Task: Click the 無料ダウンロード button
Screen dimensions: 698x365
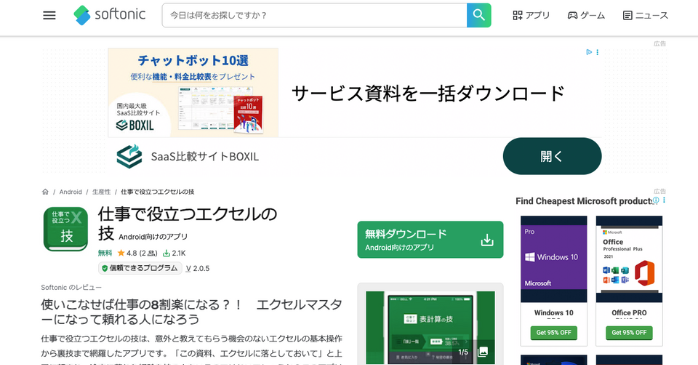Action: 430,240
